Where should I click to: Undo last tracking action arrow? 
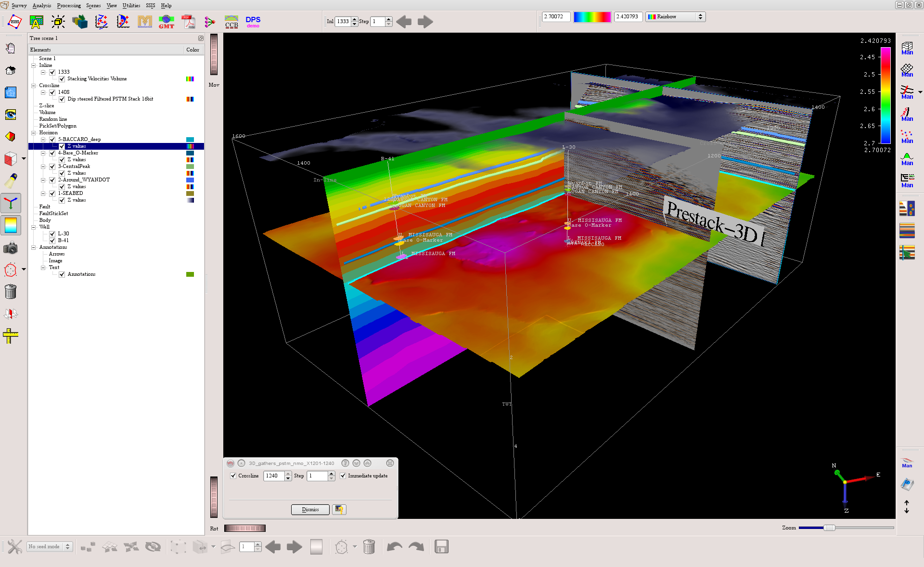pos(395,547)
